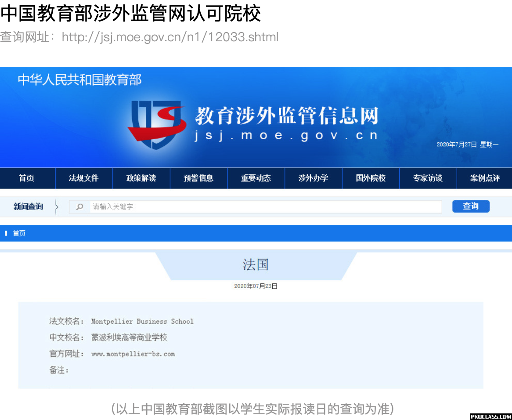The height and width of the screenshot is (420, 512).
Task: Select the 政策解读 navigation tab
Action: point(141,178)
